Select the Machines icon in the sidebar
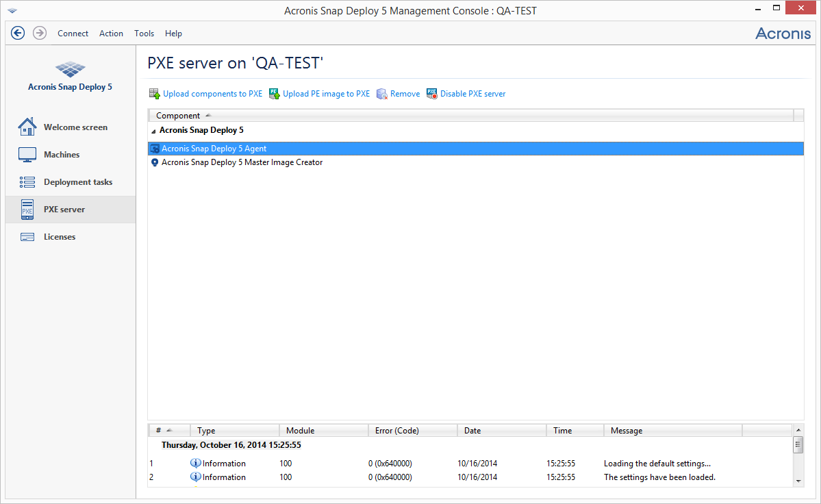The width and height of the screenshot is (821, 504). click(x=27, y=154)
